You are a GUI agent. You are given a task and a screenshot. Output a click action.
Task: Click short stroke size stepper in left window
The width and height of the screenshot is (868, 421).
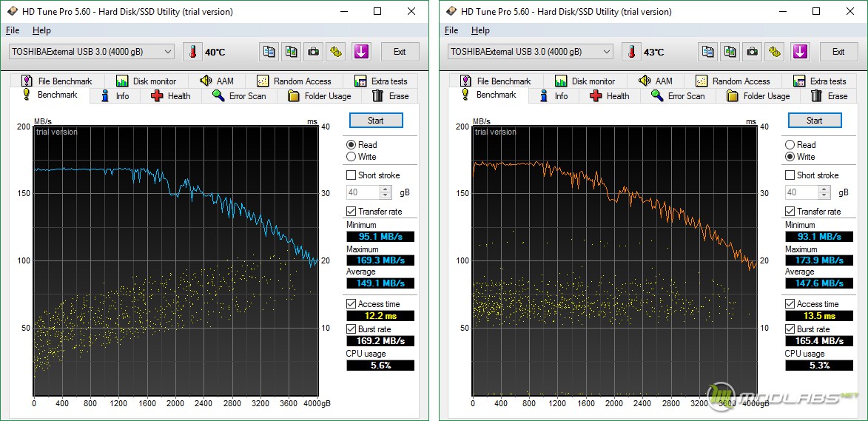386,192
